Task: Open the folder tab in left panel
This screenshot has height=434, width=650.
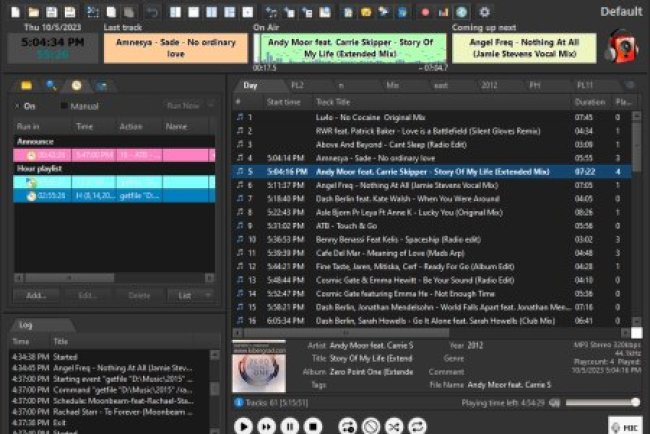Action: 27,85
